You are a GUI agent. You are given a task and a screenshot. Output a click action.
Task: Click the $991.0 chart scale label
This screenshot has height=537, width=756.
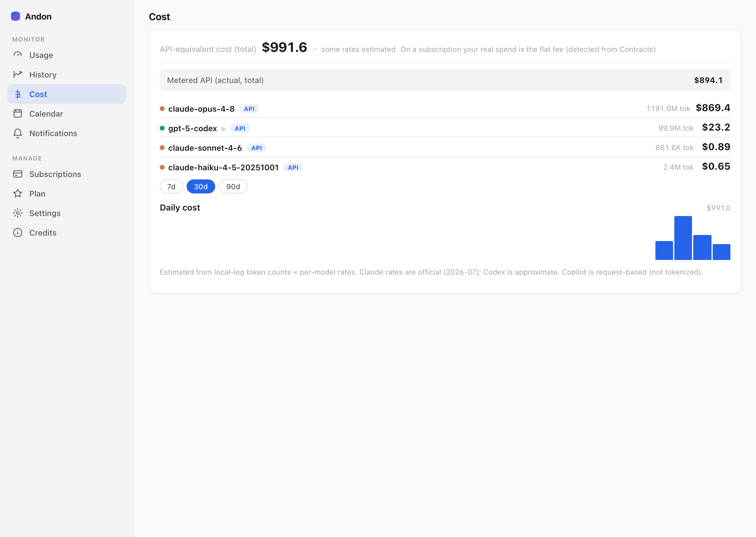[718, 208]
